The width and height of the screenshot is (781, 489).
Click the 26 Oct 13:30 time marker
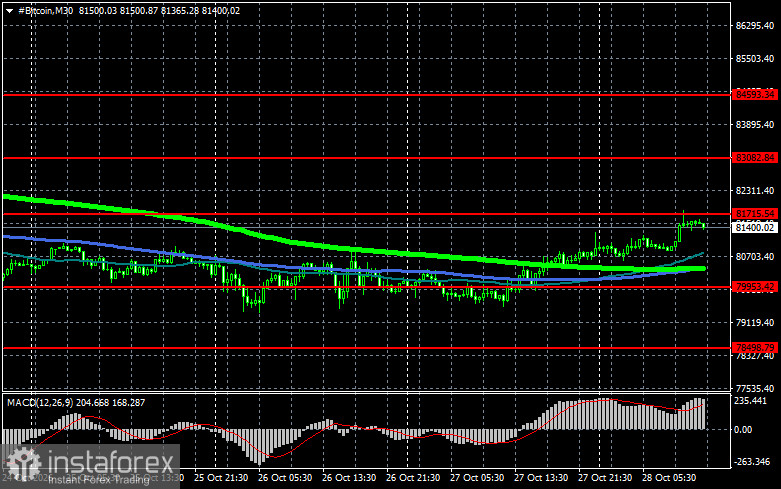(x=349, y=478)
